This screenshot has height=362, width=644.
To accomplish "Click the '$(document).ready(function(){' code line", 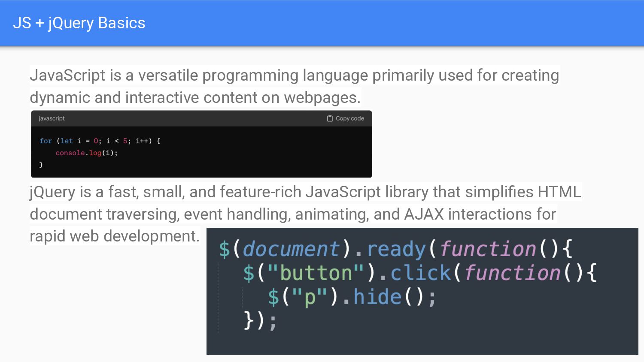I will 395,249.
